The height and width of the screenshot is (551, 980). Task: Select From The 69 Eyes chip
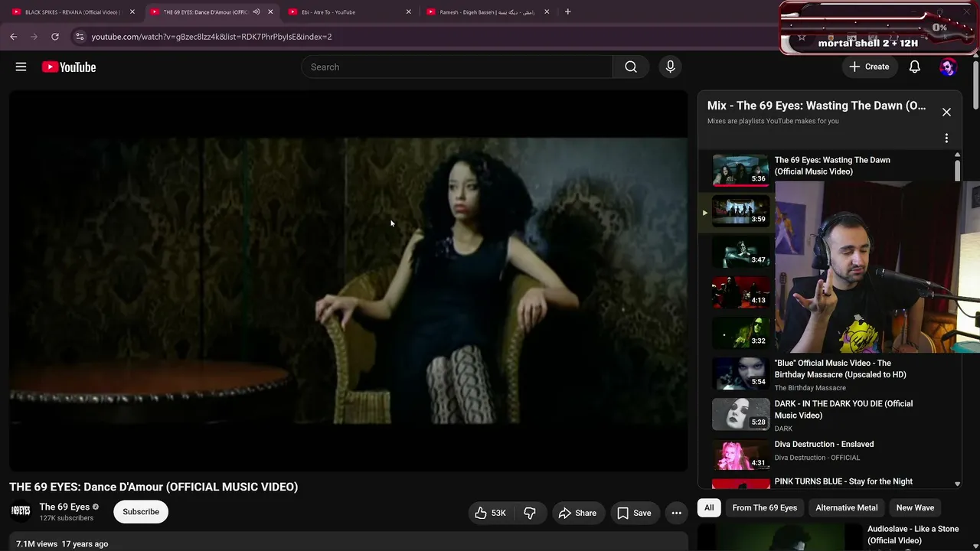(764, 507)
